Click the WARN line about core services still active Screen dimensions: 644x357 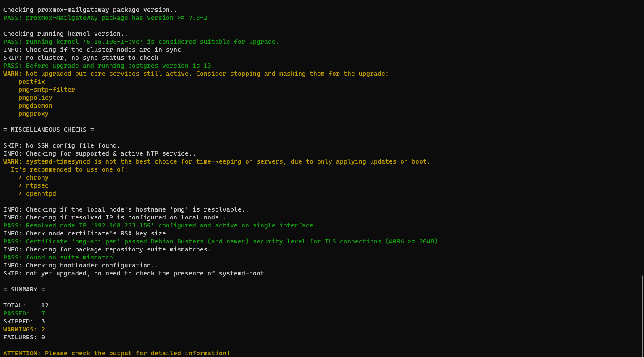point(196,74)
